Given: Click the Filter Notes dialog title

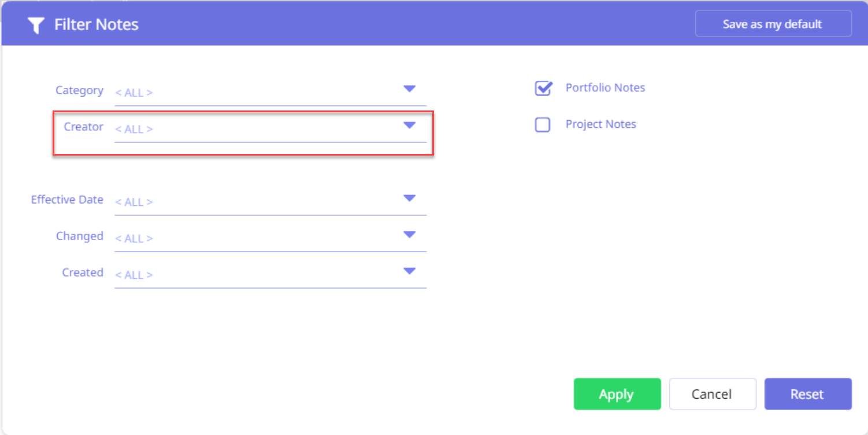Looking at the screenshot, I should coord(97,25).
